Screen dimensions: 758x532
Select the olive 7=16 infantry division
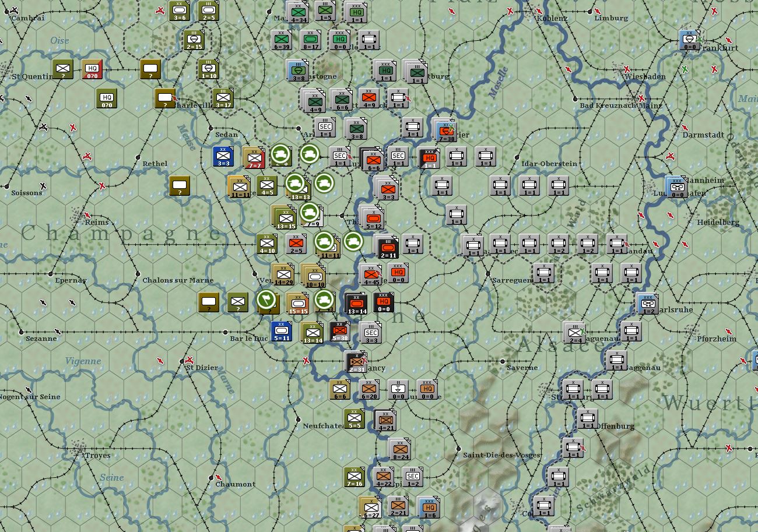pyautogui.click(x=355, y=477)
